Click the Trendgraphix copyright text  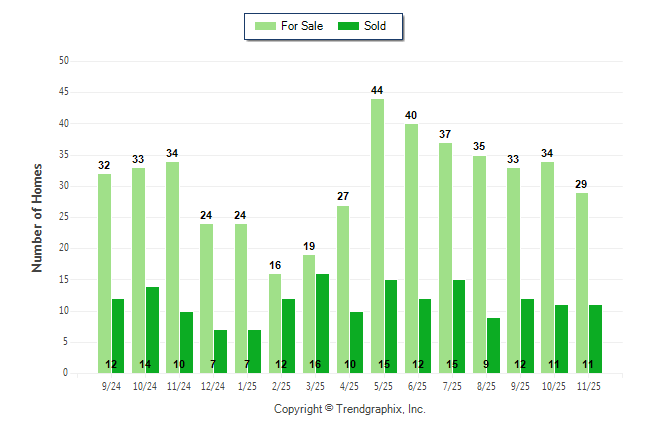click(x=350, y=409)
